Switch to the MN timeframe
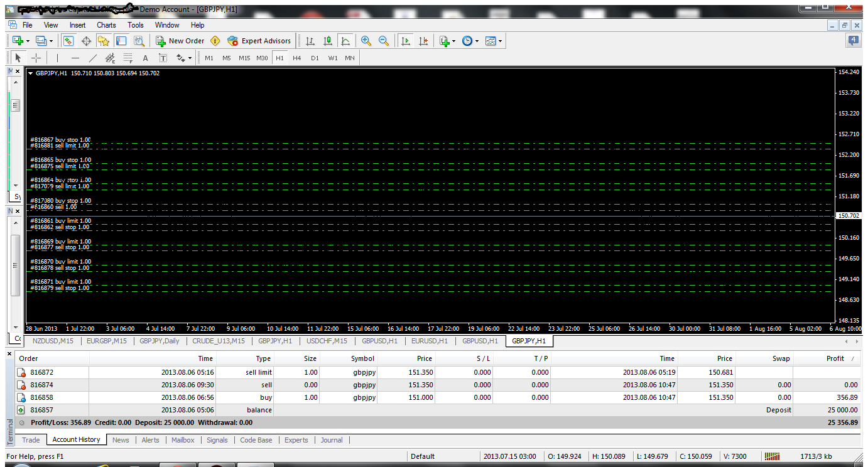The height and width of the screenshot is (467, 868). click(350, 58)
